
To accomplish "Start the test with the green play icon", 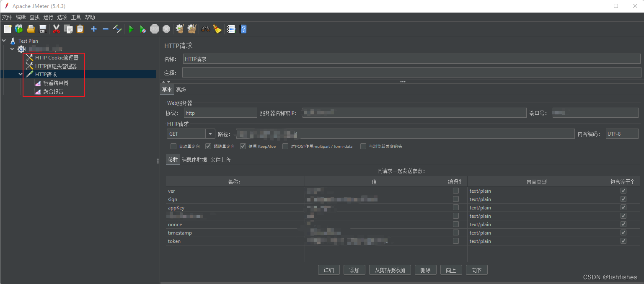I will coord(131,29).
